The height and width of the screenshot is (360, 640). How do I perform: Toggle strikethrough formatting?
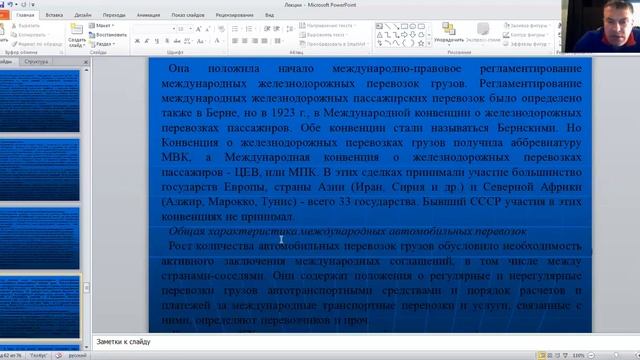(x=177, y=41)
